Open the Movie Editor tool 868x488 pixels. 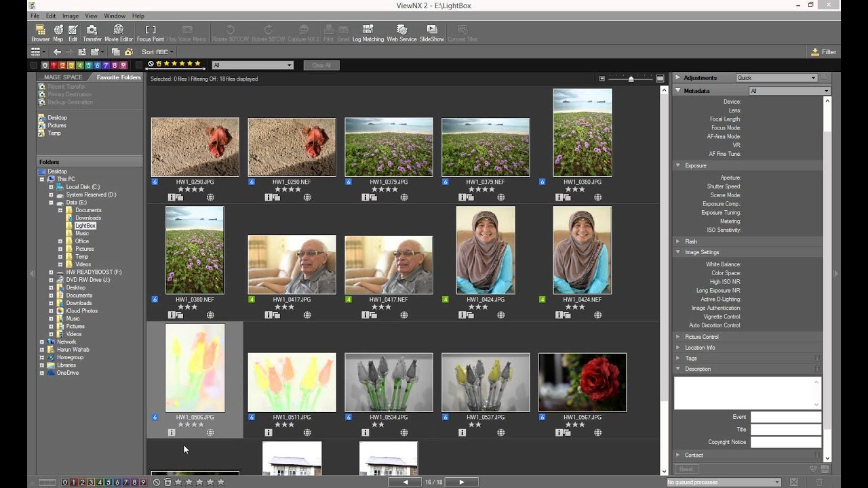(x=119, y=33)
